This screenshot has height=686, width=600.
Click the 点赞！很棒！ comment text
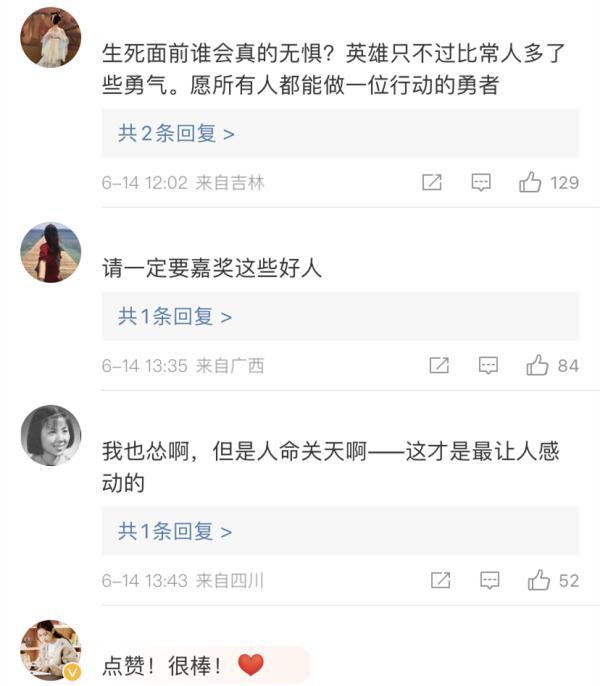(x=167, y=664)
